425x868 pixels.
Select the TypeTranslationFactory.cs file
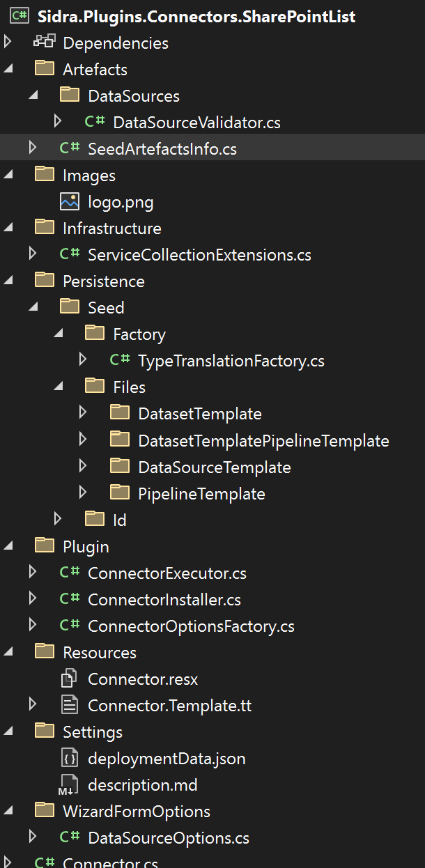(x=231, y=361)
